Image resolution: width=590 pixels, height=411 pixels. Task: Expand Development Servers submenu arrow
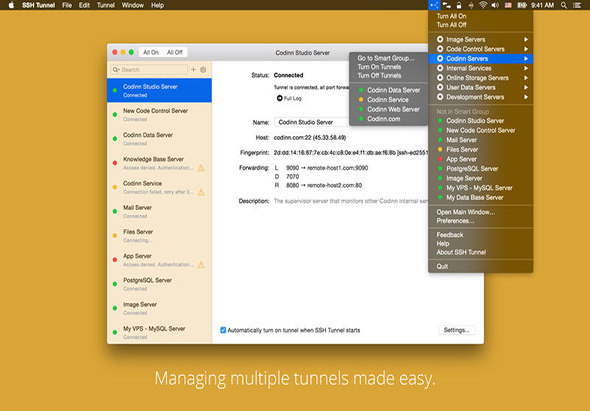click(x=526, y=97)
